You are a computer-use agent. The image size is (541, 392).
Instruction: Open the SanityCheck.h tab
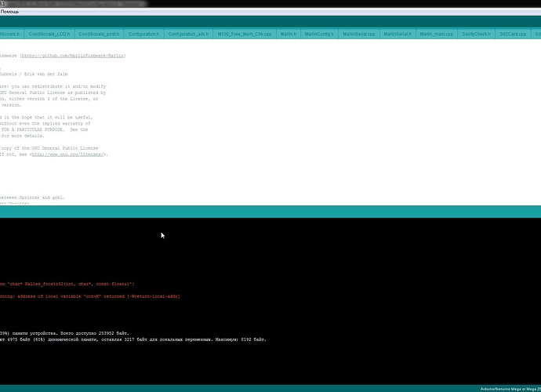476,34
